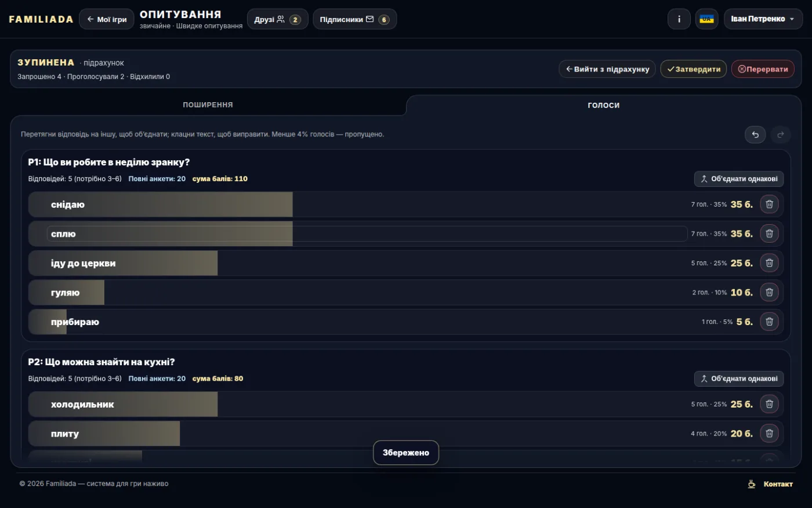Click the «сплю» answer text field
Viewport: 812px width, 508px height.
click(367, 234)
